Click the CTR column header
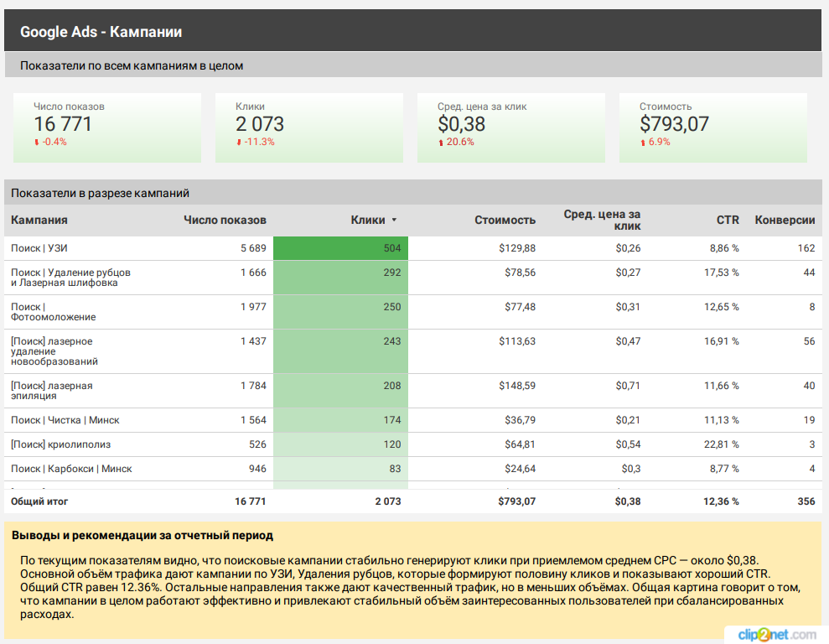The image size is (829, 644). coord(728,220)
